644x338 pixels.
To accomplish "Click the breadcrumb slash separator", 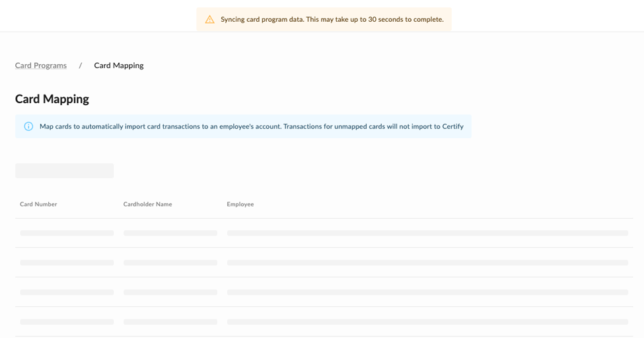I will click(x=81, y=65).
